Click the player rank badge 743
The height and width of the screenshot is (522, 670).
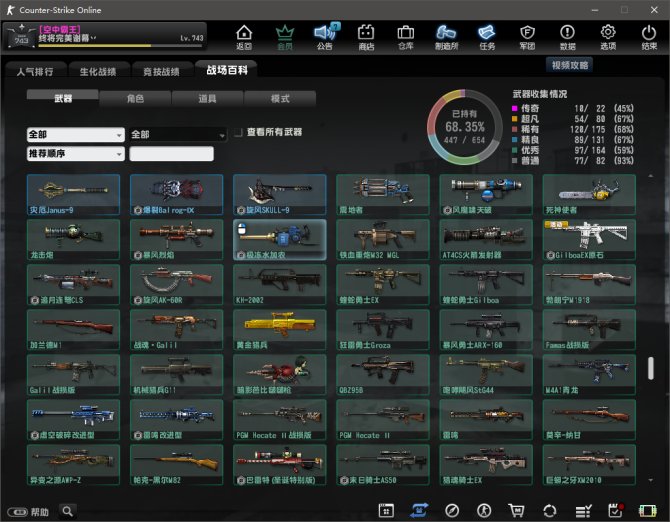click(21, 37)
